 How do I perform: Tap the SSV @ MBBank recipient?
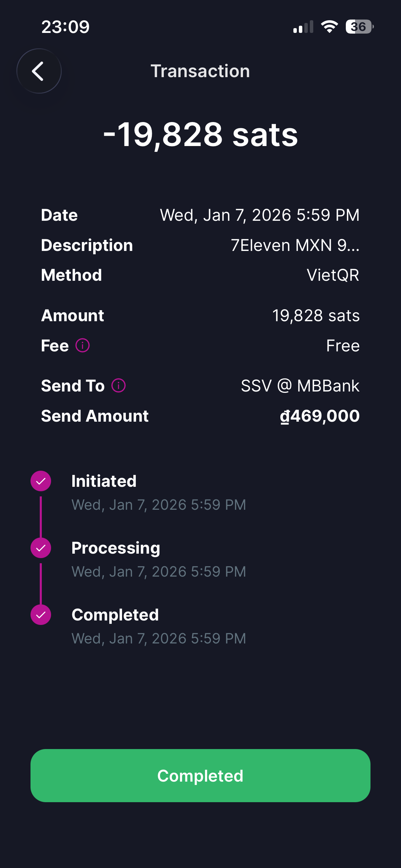300,386
